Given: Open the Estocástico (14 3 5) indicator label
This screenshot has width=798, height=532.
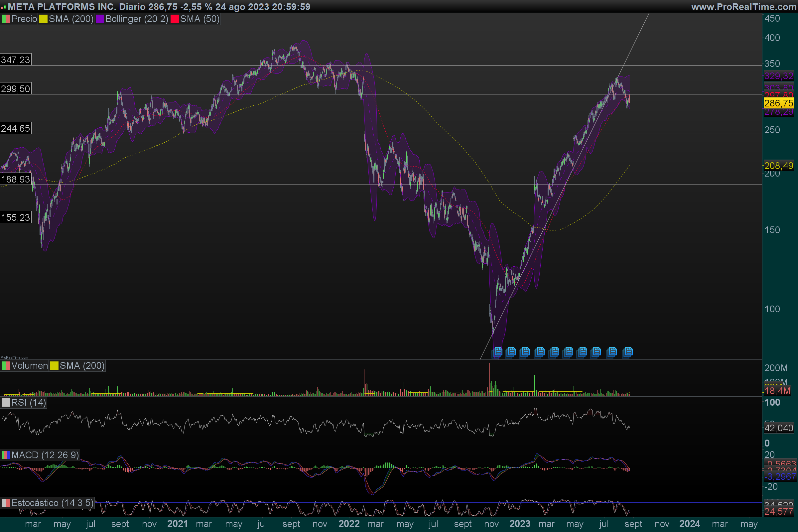Looking at the screenshot, I should point(52,503).
